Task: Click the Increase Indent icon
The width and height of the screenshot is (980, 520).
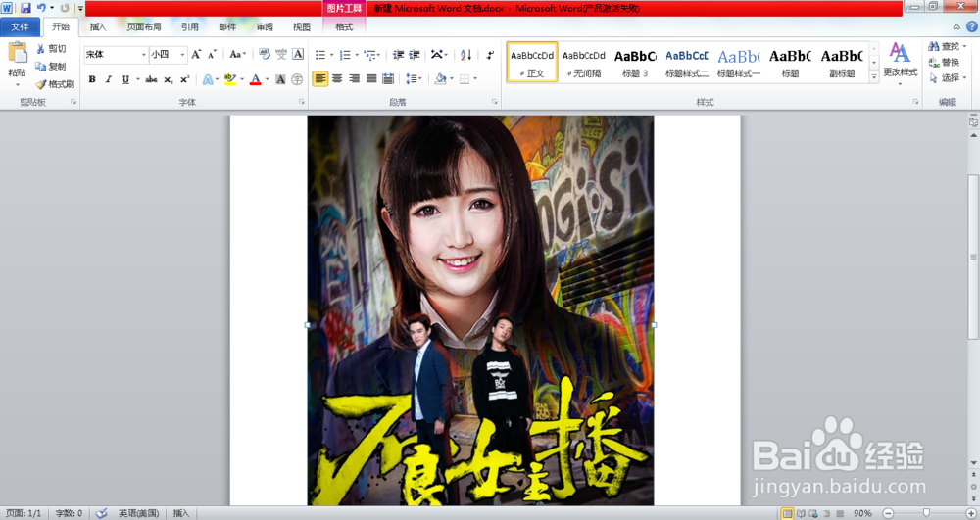Action: click(x=414, y=55)
